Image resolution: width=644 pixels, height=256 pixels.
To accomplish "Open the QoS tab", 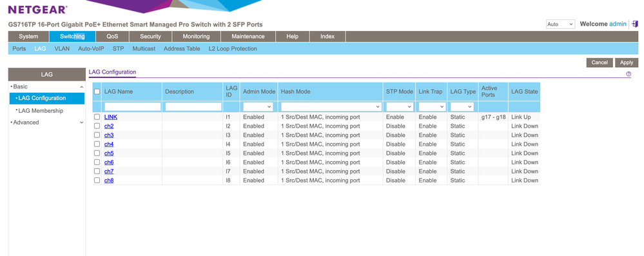I will (112, 37).
